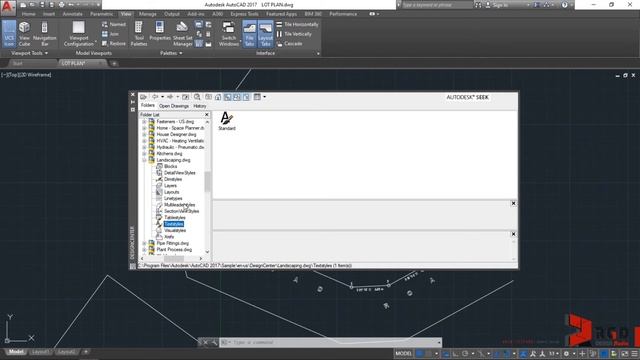Toggle the UCS Icon button
This screenshot has height=360, width=640.
coord(9,34)
